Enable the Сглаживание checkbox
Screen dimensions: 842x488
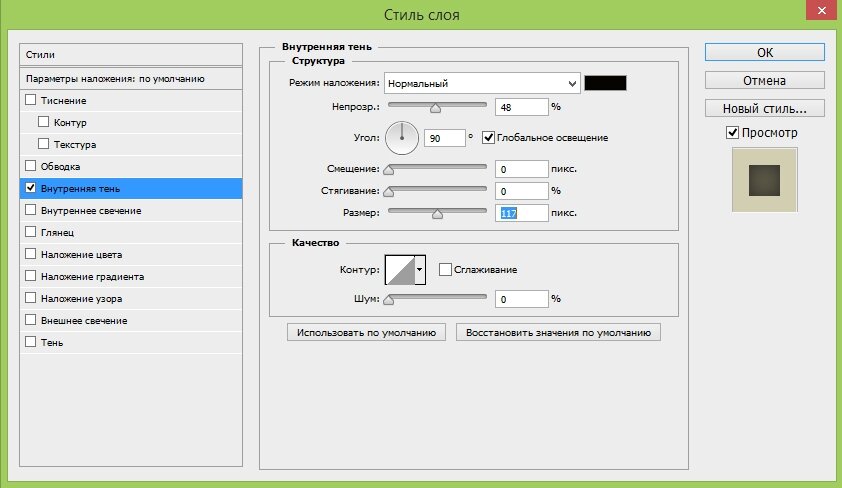pos(445,270)
